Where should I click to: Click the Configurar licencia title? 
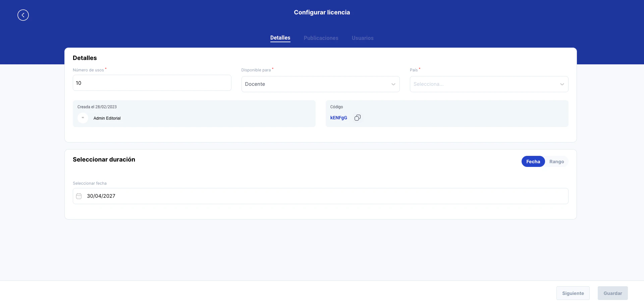(x=322, y=12)
